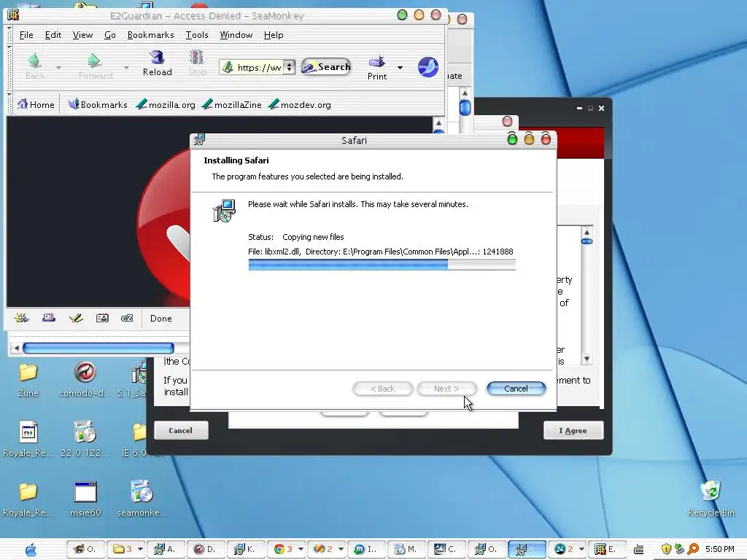Open the mozilla.org bookmark link

click(x=166, y=104)
